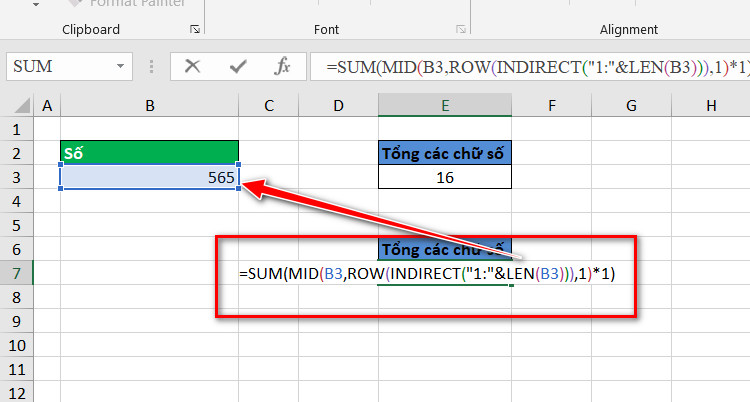This screenshot has width=750, height=402.
Task: Click the formula bar options dots handle
Action: point(151,67)
